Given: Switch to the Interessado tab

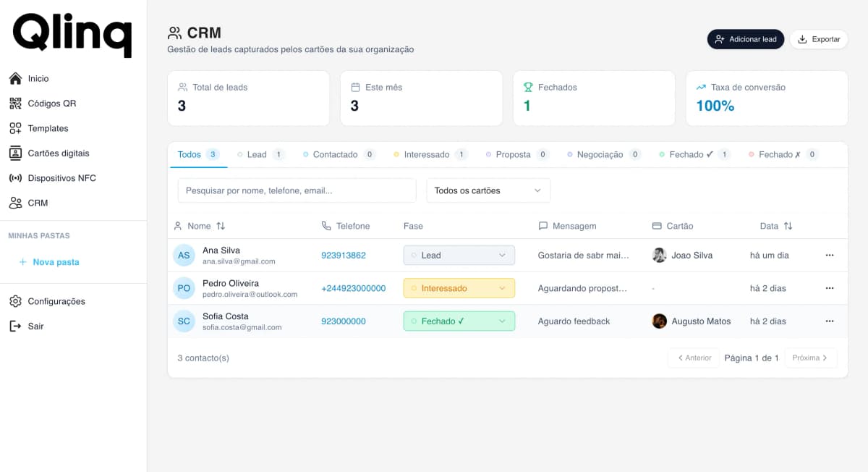Looking at the screenshot, I should (429, 154).
